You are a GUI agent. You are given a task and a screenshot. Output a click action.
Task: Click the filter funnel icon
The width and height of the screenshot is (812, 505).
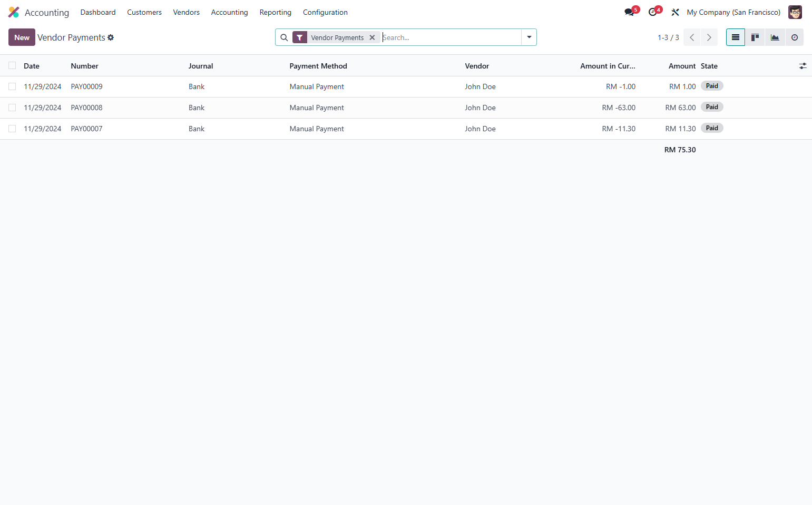click(300, 37)
